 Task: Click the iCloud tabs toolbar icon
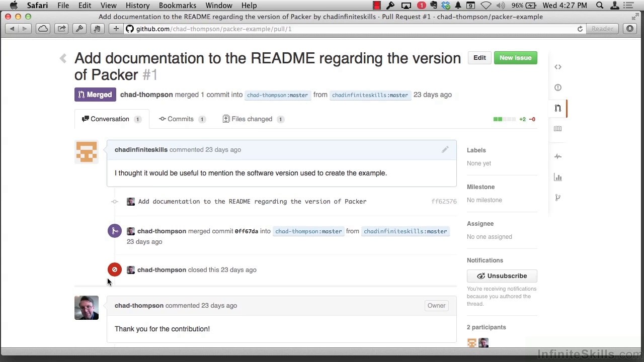point(43,29)
